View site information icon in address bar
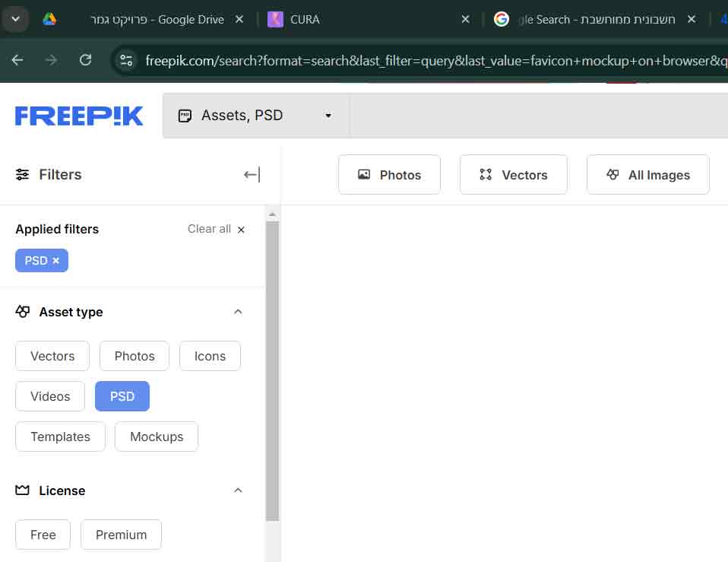This screenshot has height=562, width=728. tap(126, 60)
